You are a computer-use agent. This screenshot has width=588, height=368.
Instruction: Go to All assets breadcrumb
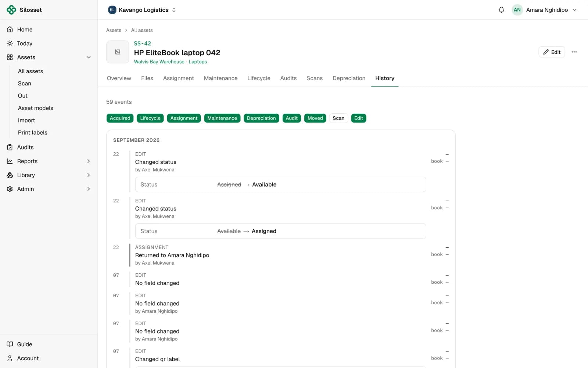point(142,30)
